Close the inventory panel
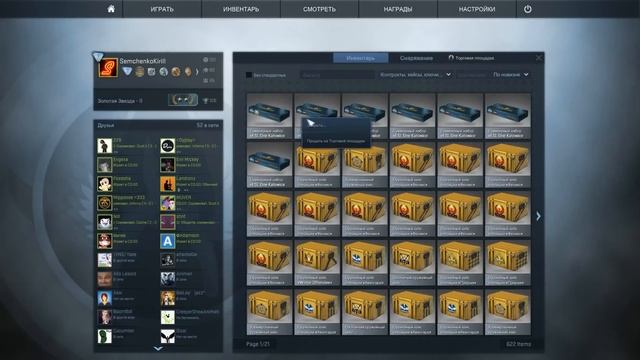 (x=539, y=58)
